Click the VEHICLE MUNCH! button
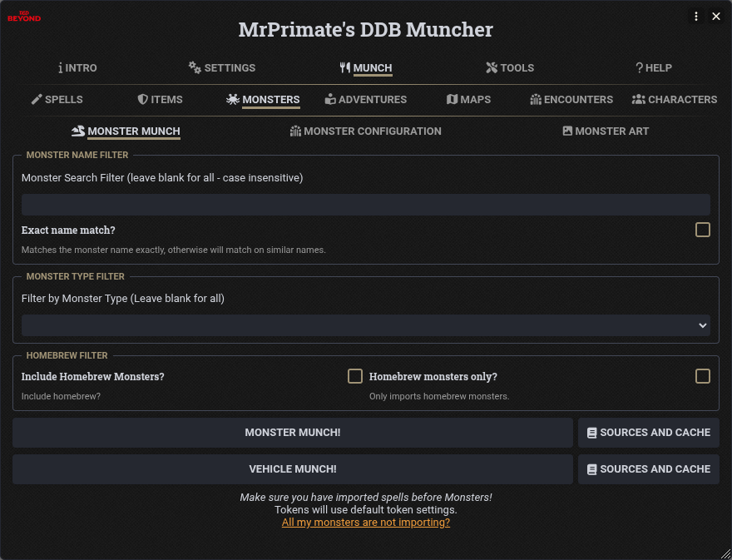Viewport: 732px width, 560px height. (x=293, y=469)
